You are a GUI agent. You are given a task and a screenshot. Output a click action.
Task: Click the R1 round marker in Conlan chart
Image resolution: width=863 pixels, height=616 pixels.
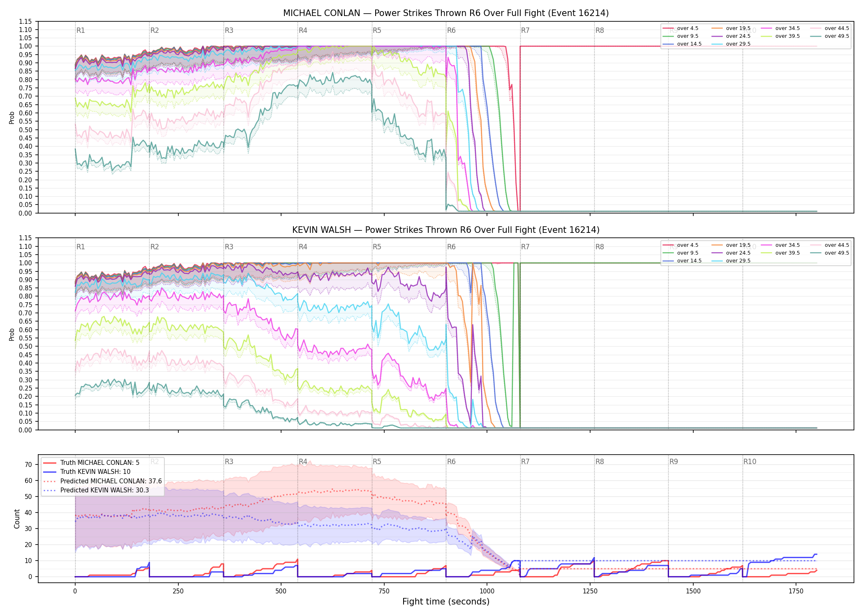point(81,30)
